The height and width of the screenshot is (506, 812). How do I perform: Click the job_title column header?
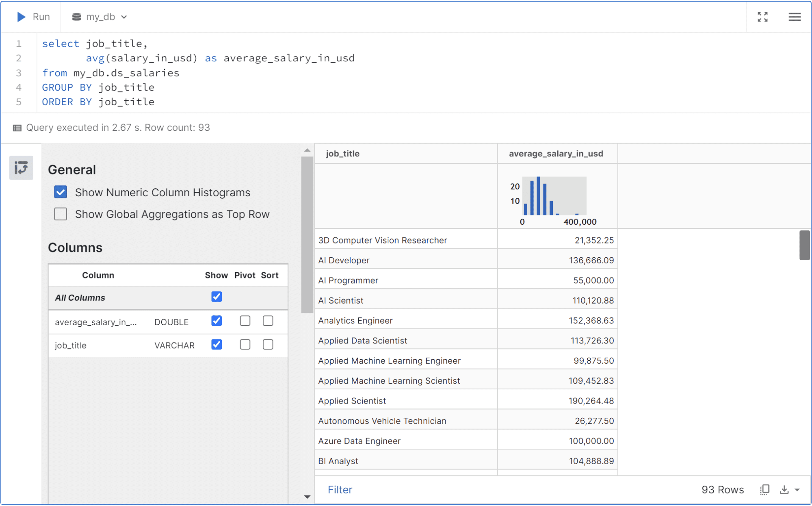pos(406,154)
